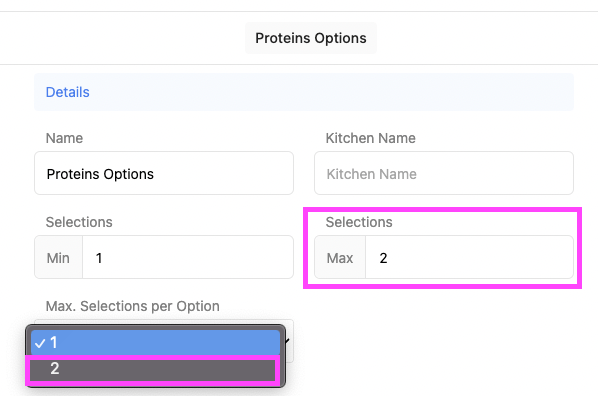
Task: Click the Selections label above Min
Action: coord(79,222)
